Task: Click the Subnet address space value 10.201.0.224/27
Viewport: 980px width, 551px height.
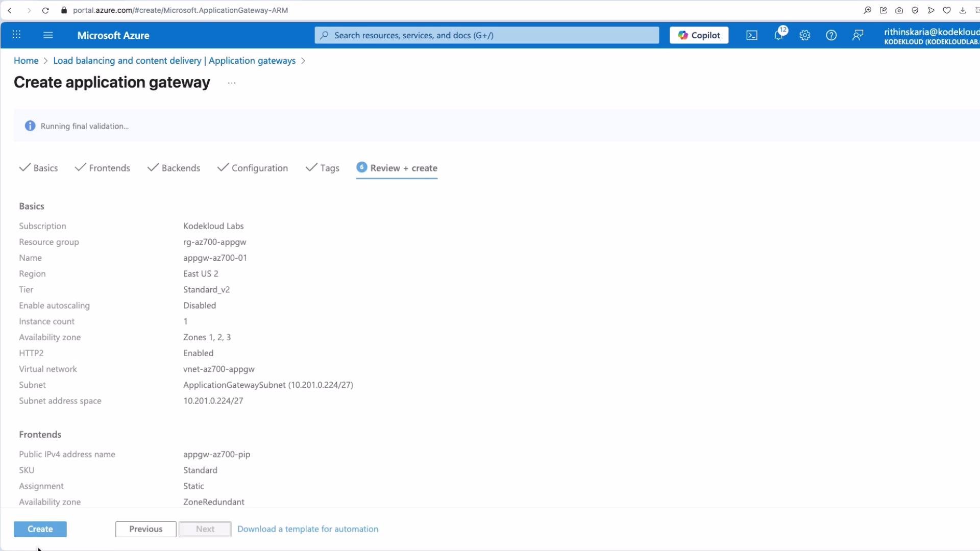Action: (213, 401)
